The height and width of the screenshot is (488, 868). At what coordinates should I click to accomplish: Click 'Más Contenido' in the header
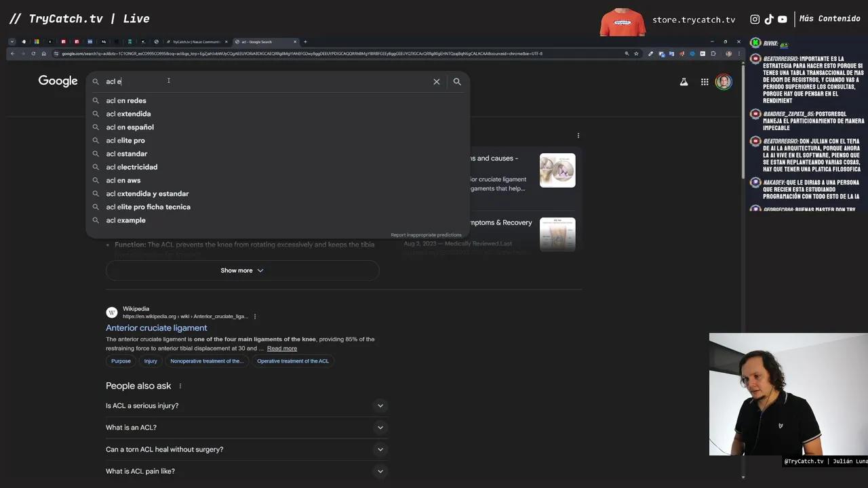829,19
